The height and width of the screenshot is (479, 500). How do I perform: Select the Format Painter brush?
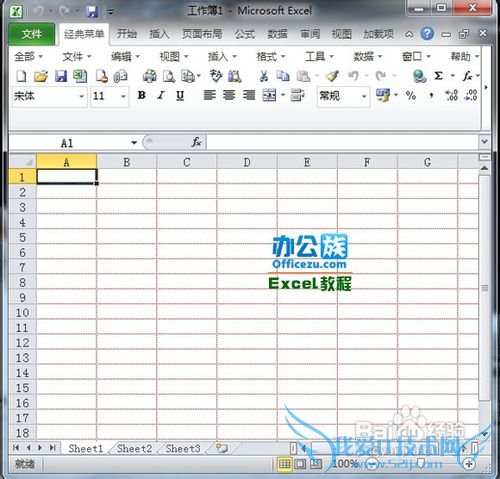332,76
